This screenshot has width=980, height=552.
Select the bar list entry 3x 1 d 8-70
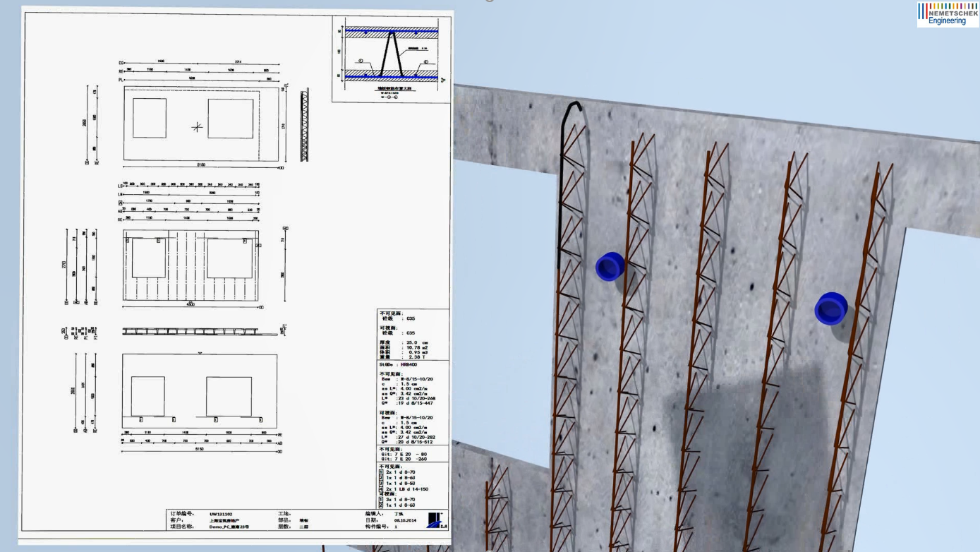pos(401,499)
